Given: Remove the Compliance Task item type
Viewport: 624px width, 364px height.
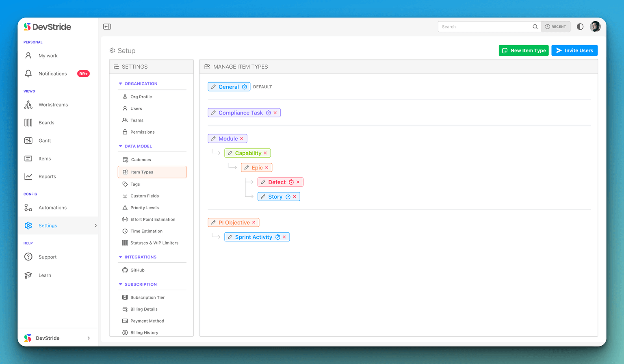Looking at the screenshot, I should pyautogui.click(x=275, y=113).
